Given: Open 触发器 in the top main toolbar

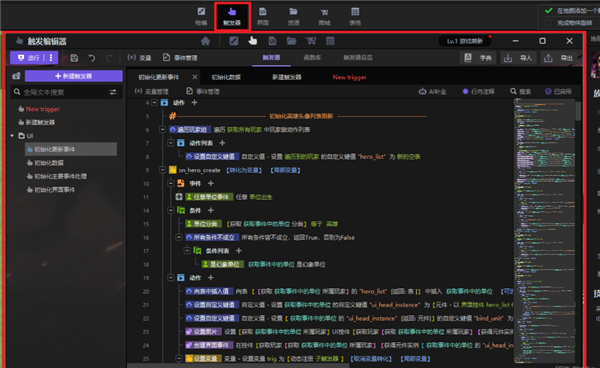Looking at the screenshot, I should pyautogui.click(x=232, y=16).
